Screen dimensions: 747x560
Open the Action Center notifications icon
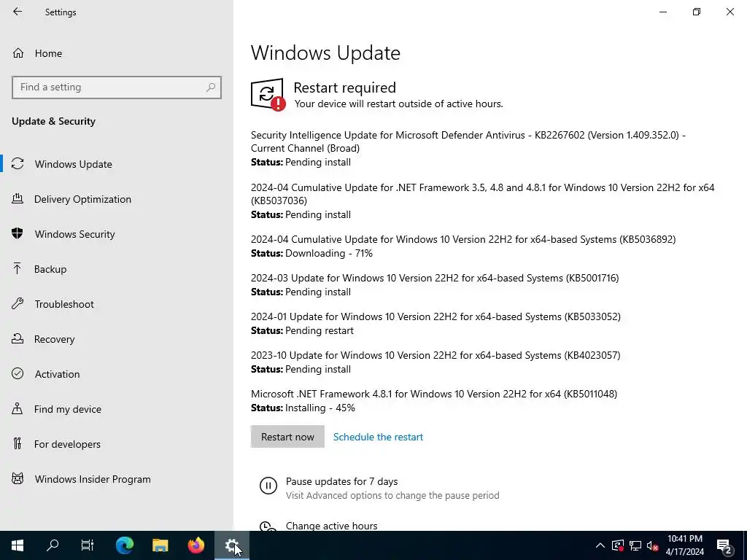click(x=724, y=545)
